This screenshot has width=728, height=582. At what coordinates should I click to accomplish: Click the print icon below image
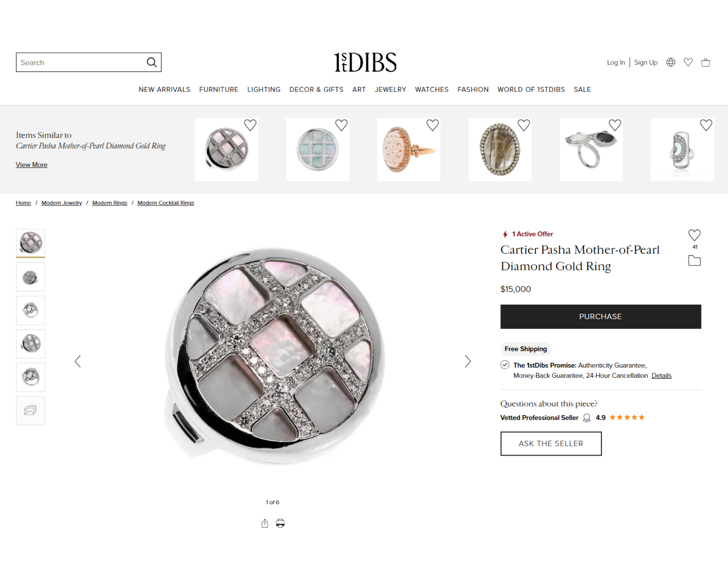tap(280, 523)
